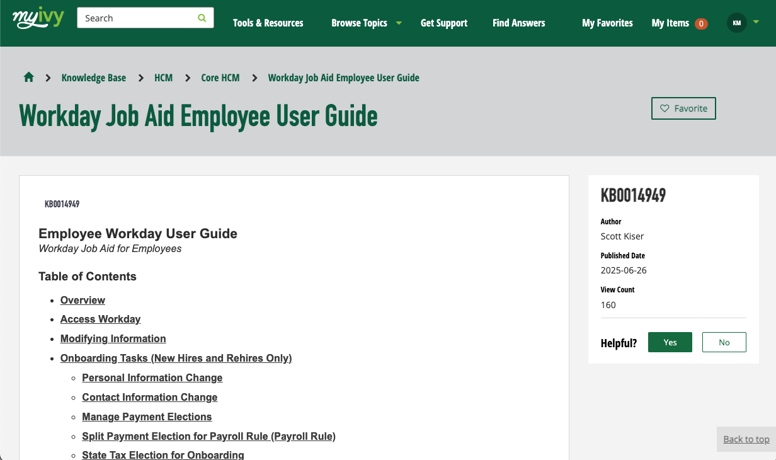776x460 pixels.
Task: Click the Favorite button
Action: [x=683, y=108]
